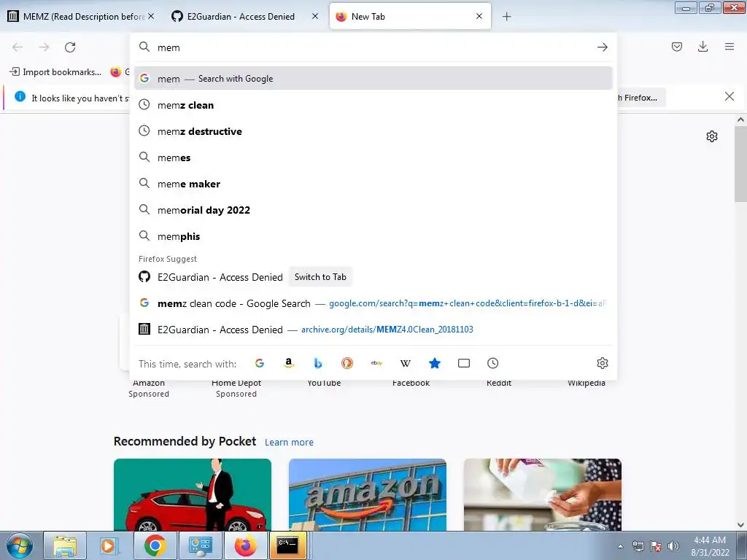
Task: Open archive.org MEMZ4.0Clean history entry
Action: 373,330
